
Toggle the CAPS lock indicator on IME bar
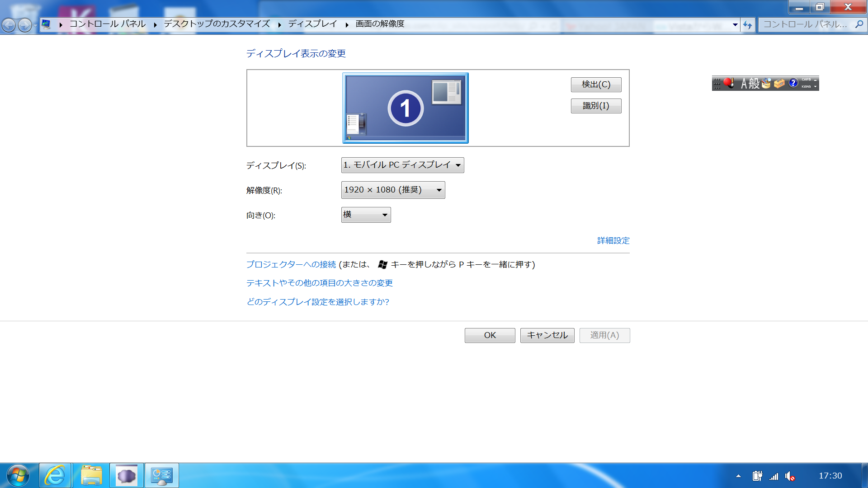point(806,80)
